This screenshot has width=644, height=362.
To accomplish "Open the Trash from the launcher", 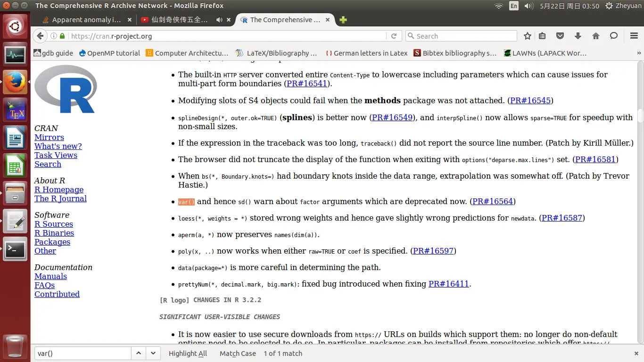I will pos(15,346).
